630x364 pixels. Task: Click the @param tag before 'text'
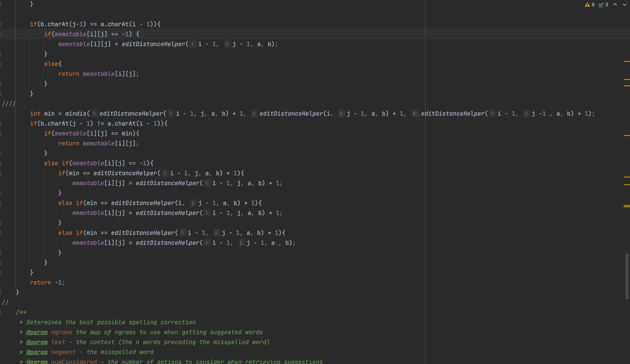pyautogui.click(x=37, y=342)
